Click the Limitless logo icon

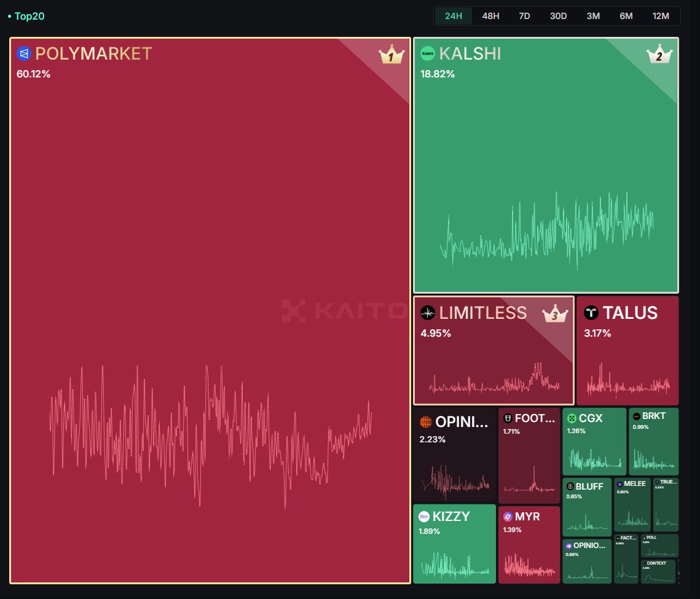[427, 313]
